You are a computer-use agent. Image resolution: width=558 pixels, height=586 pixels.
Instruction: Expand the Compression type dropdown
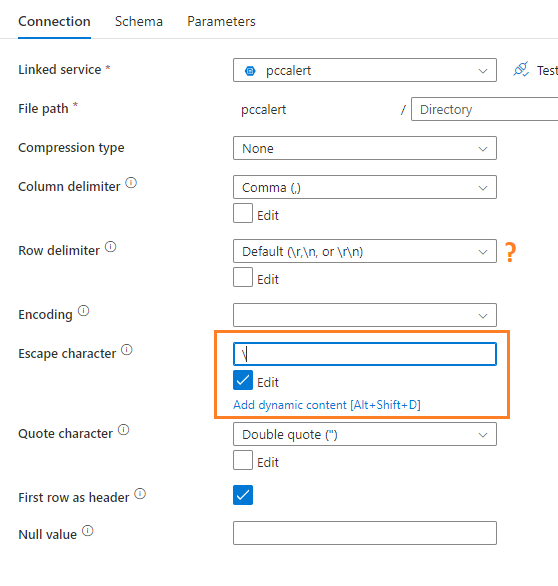365,148
